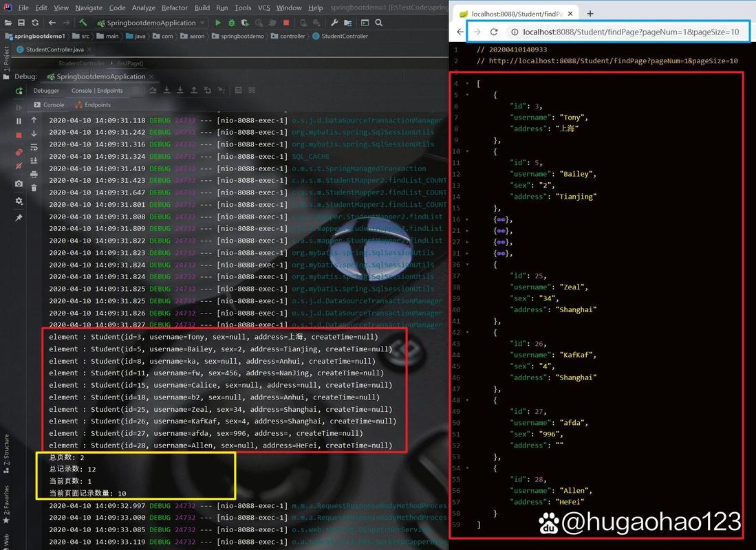Open Project Structure folder icon
Screen dimensions: 756x550
pyautogui.click(x=347, y=23)
